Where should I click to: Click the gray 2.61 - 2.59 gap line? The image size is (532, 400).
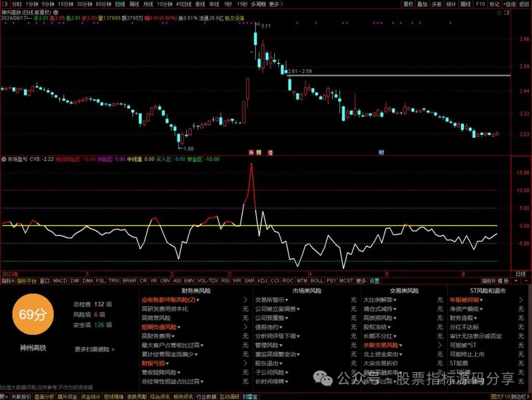(399, 75)
